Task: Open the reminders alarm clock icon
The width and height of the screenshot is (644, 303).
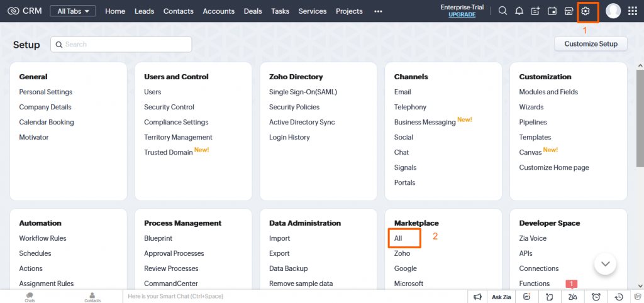Action: pos(596,297)
